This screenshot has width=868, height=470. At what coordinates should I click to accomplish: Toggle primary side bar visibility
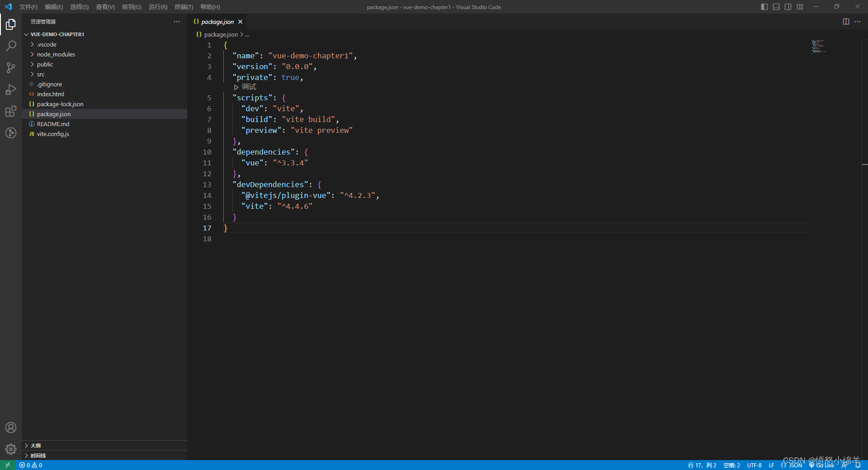click(764, 7)
